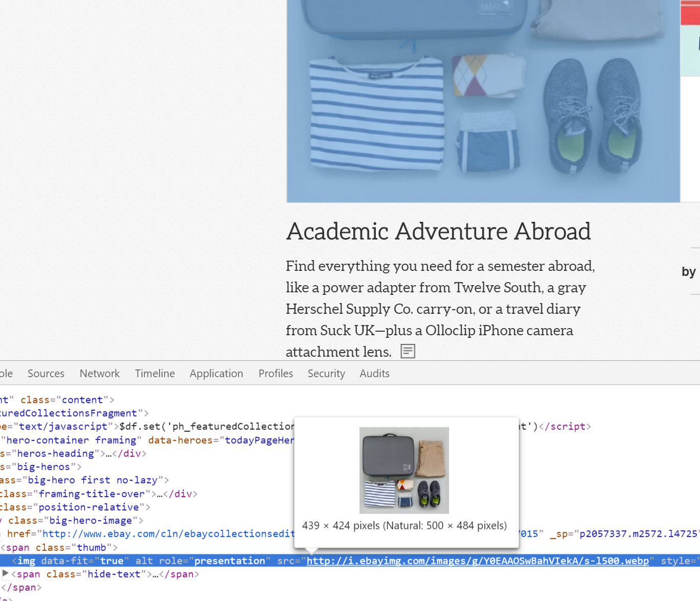Screen dimensions: 700x601
Task: Open the Academic Adventure Abroad heading link
Action: click(x=438, y=231)
